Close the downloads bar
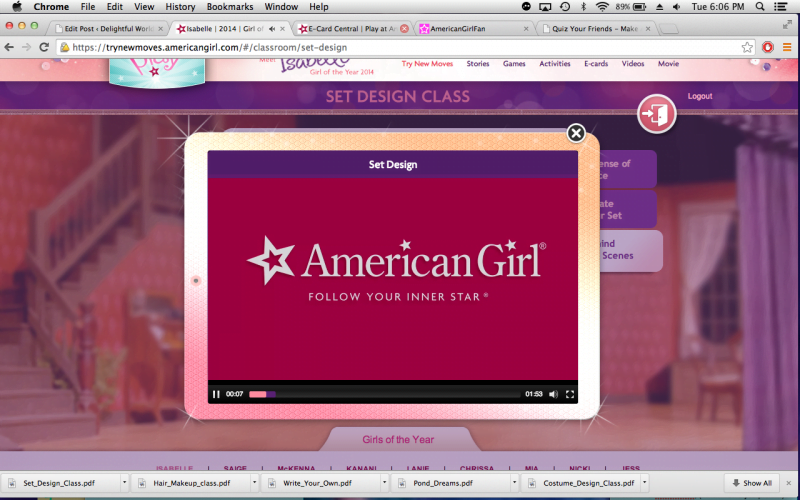This screenshot has height=500, width=800. pos(789,483)
